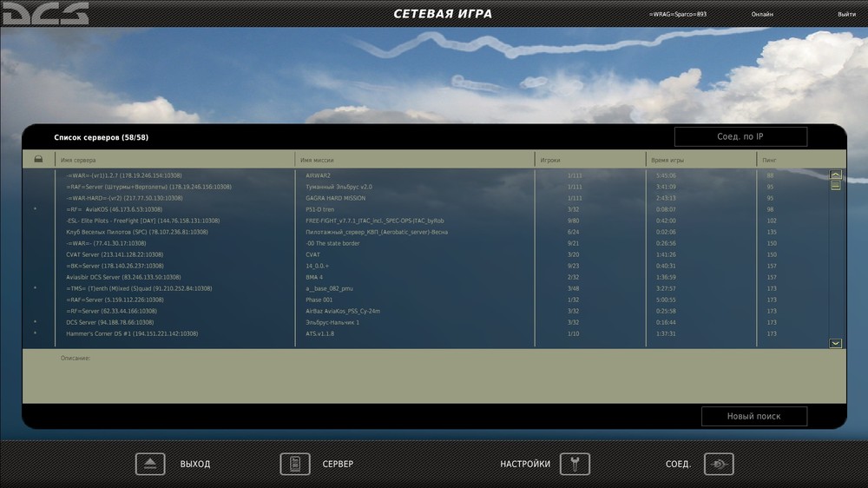Select the -00 The state border mission row
Image resolution: width=868 pixels, height=488 pixels.
[x=425, y=243]
